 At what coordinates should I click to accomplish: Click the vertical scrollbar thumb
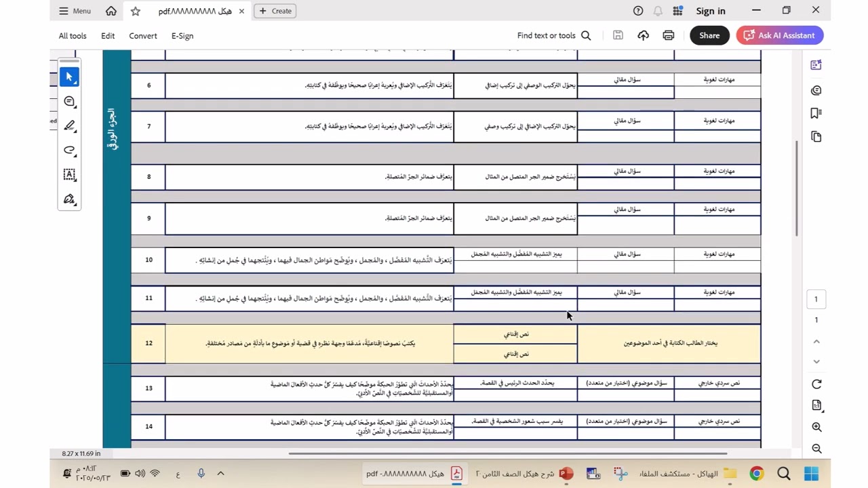[x=797, y=188]
